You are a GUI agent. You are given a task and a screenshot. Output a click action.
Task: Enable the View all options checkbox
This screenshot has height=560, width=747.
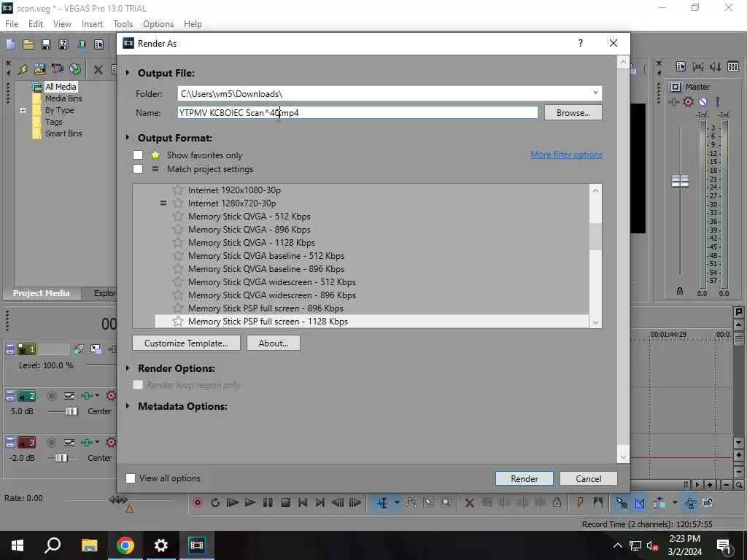pyautogui.click(x=131, y=478)
